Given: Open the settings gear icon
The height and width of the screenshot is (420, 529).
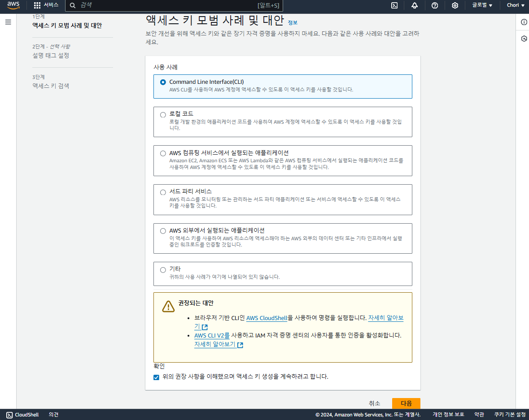Looking at the screenshot, I should [x=455, y=5].
